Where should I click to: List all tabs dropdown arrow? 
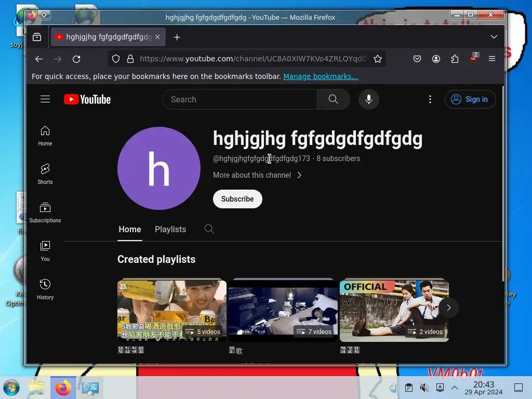[x=494, y=37]
